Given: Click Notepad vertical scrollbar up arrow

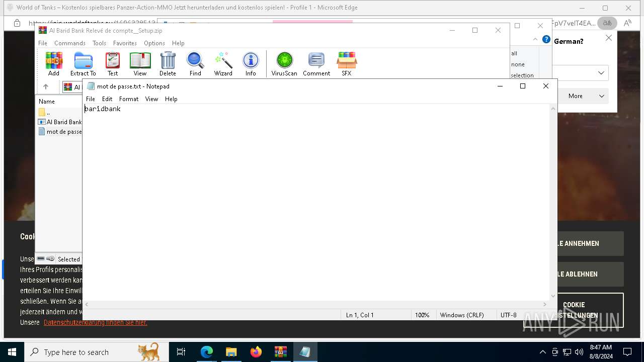Looking at the screenshot, I should (553, 109).
